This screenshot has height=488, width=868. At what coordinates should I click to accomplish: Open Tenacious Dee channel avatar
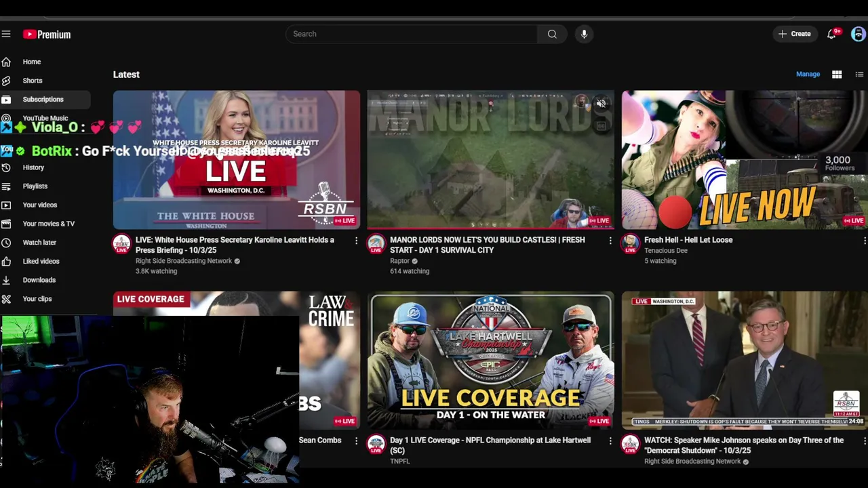click(x=630, y=244)
